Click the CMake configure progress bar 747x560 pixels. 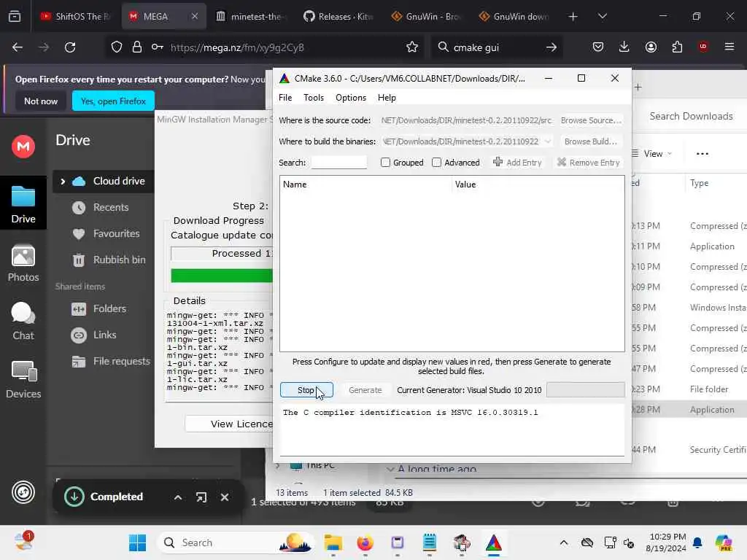click(x=586, y=390)
